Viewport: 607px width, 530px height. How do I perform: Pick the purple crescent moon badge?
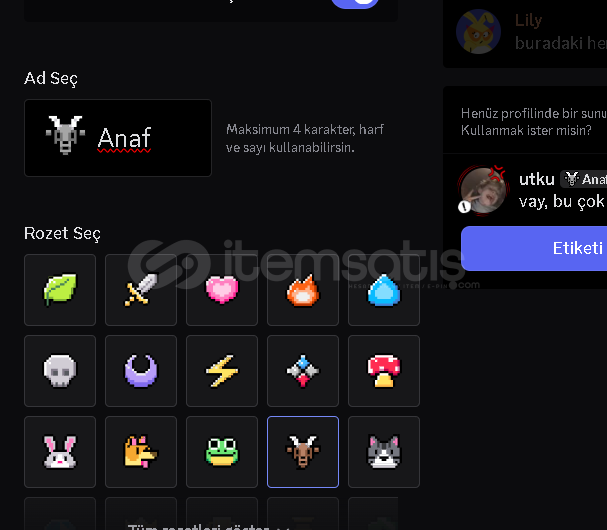pos(141,371)
